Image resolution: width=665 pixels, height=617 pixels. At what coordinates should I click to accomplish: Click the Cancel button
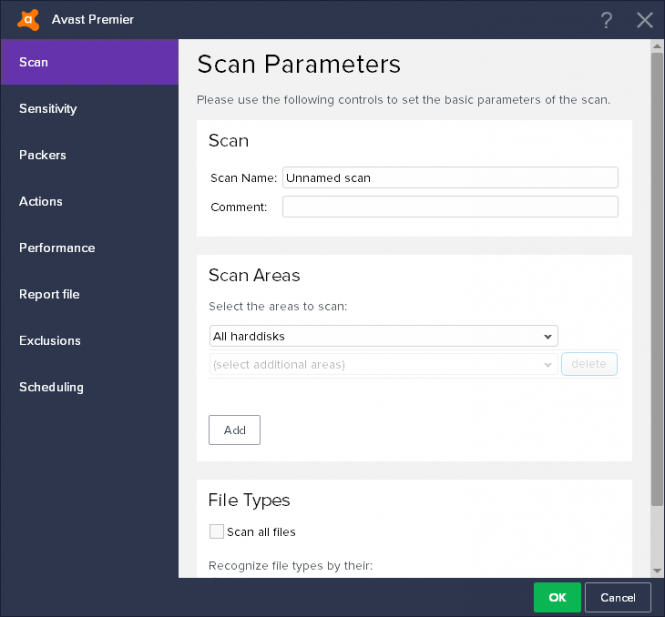pyautogui.click(x=618, y=597)
